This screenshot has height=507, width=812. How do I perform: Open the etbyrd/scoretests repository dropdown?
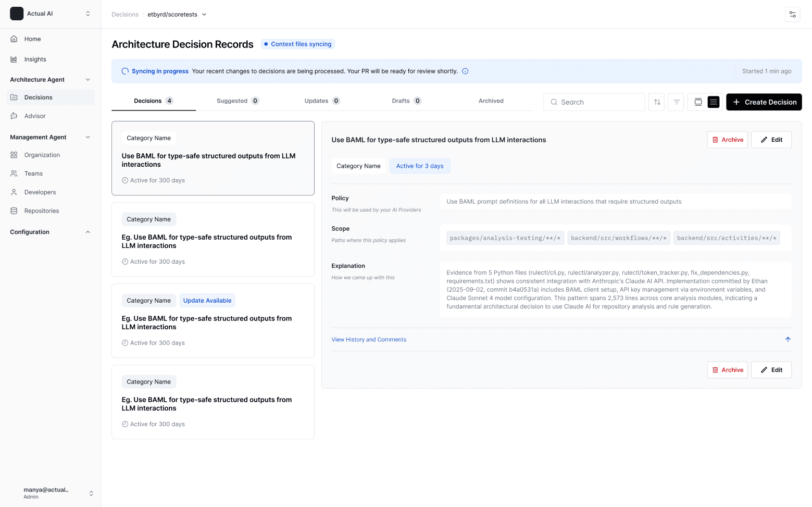pos(177,15)
